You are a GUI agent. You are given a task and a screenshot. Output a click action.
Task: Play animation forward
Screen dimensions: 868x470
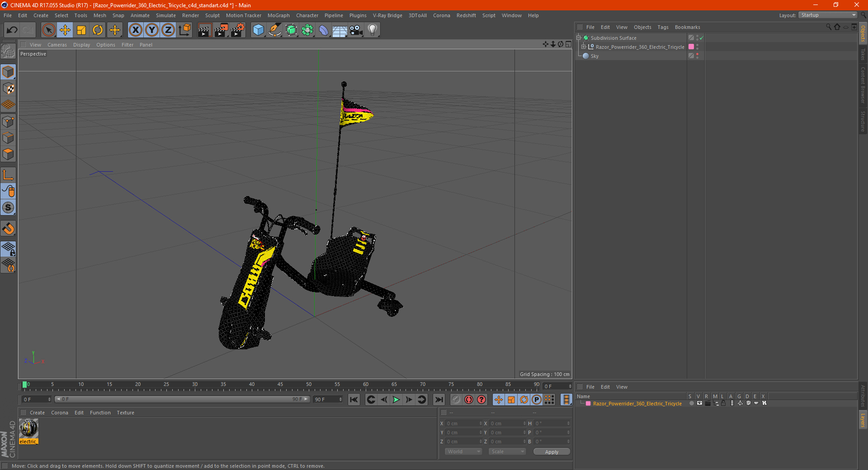pos(396,399)
